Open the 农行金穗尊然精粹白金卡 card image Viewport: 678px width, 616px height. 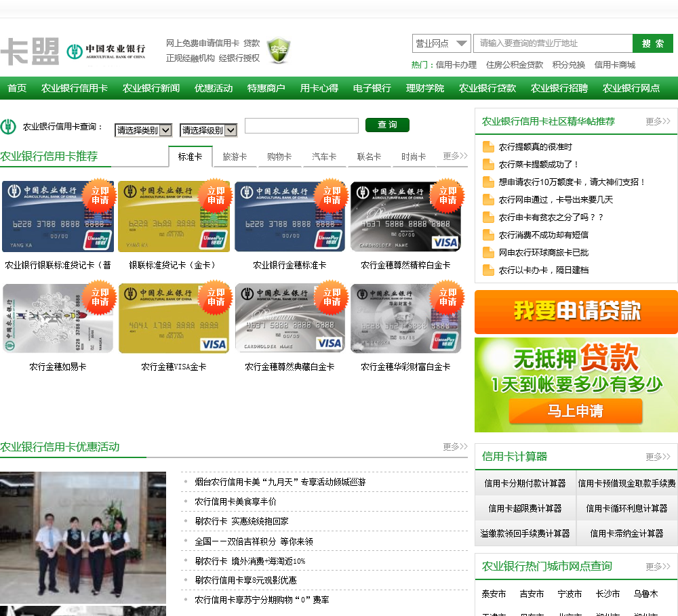point(405,217)
